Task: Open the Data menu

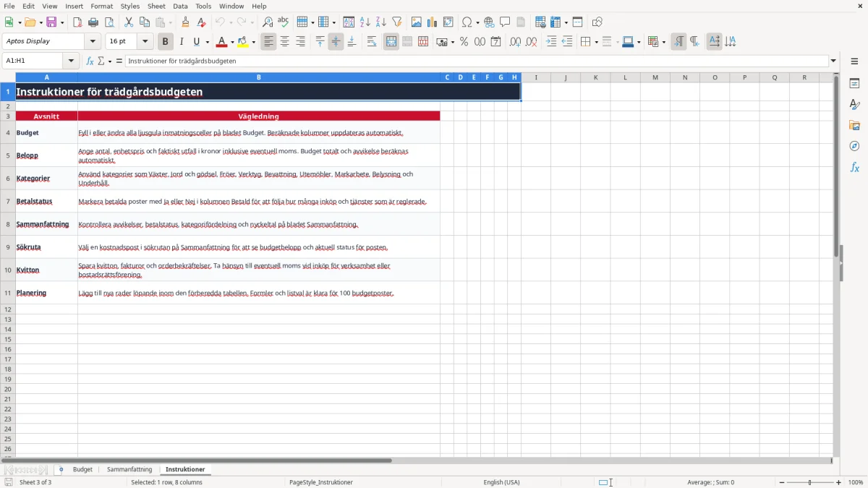Action: 180,6
